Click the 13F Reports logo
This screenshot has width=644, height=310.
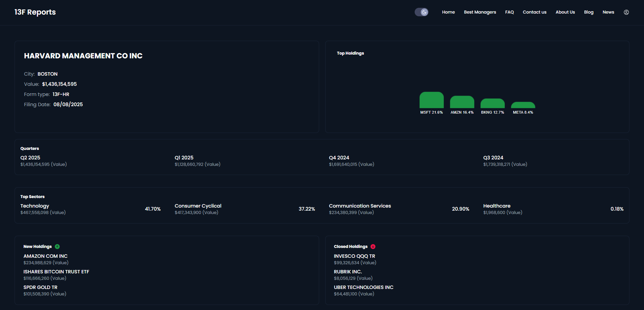(35, 12)
